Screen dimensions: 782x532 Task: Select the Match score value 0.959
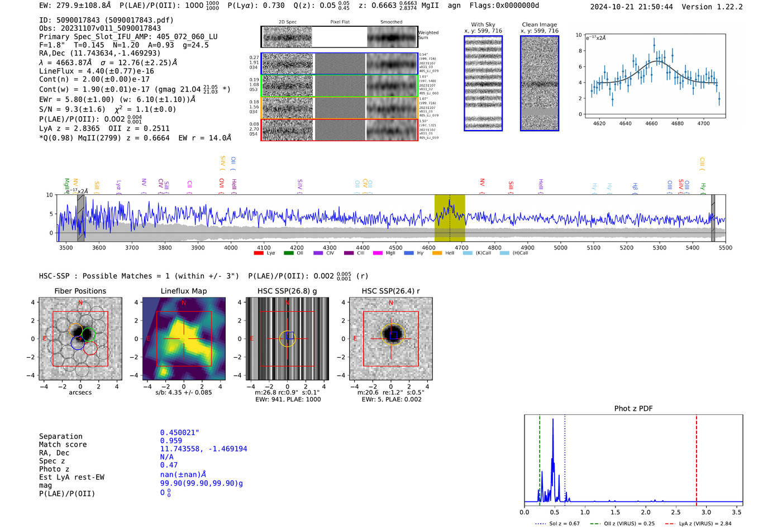tap(171, 440)
